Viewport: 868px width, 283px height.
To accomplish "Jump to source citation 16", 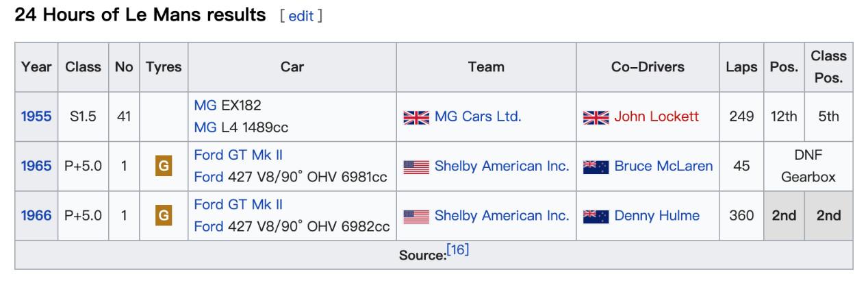I will (458, 250).
